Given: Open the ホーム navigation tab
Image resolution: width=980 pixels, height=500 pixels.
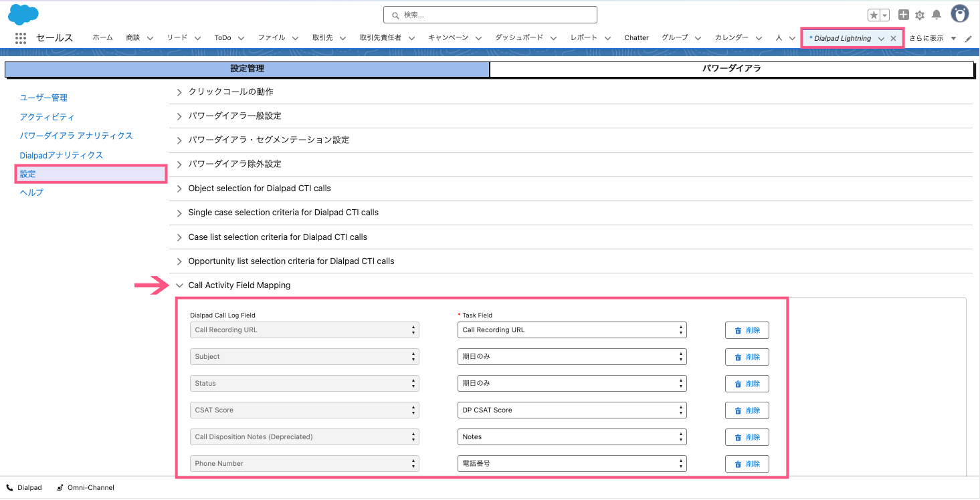Looking at the screenshot, I should pos(103,38).
